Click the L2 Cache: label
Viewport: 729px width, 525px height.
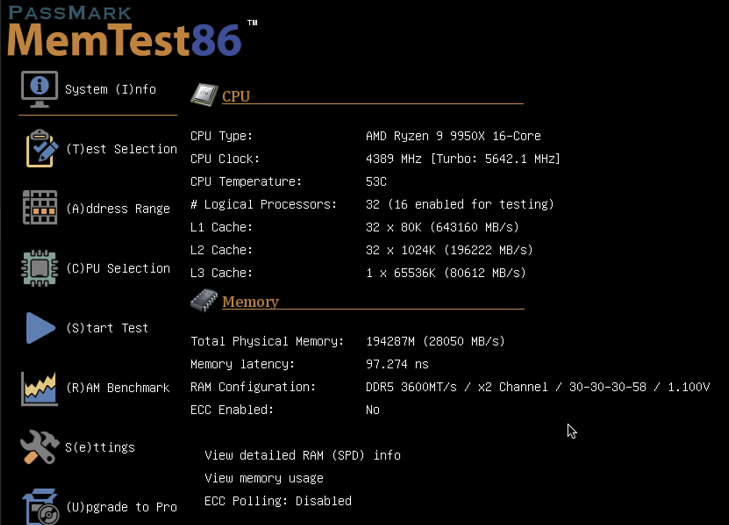point(221,250)
